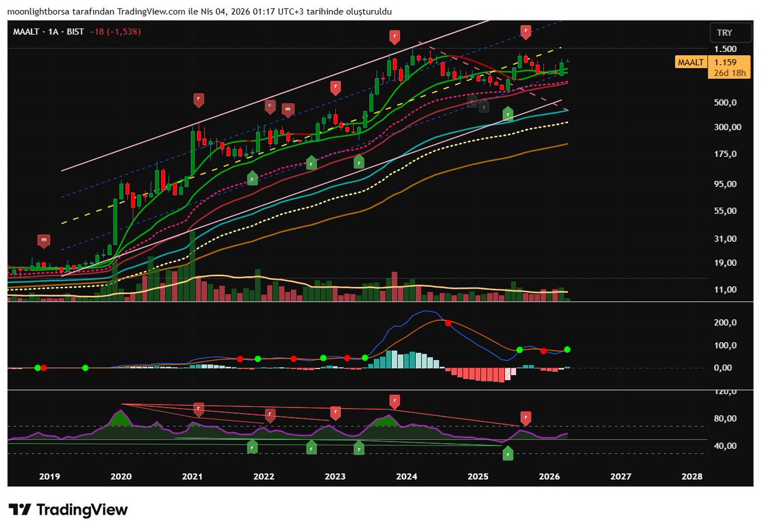
Task: Click 2024 on the time axis
Action: click(x=406, y=477)
